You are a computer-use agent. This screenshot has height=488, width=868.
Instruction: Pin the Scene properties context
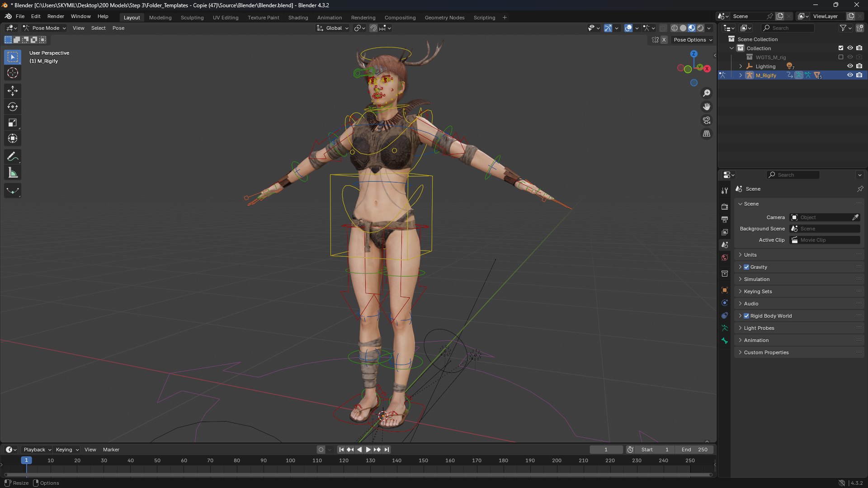click(x=860, y=189)
